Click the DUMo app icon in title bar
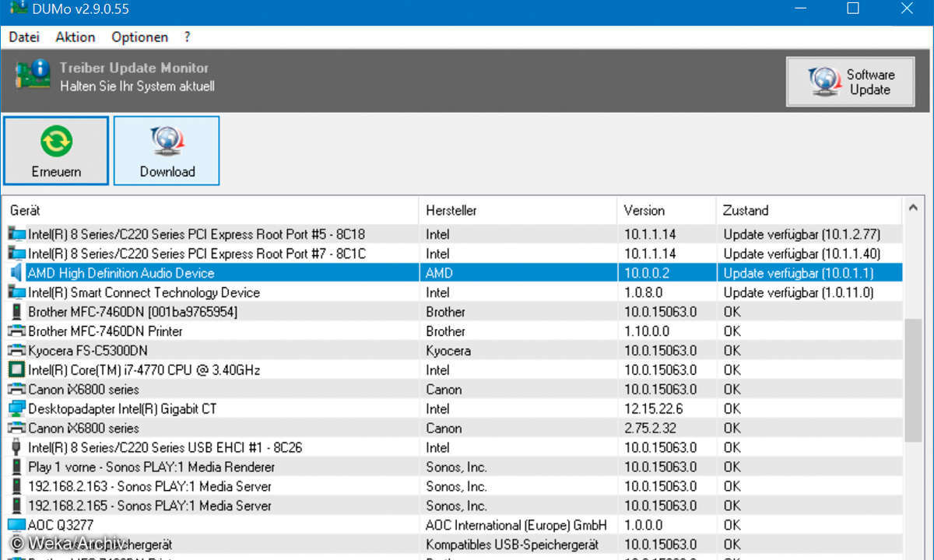 [18, 9]
